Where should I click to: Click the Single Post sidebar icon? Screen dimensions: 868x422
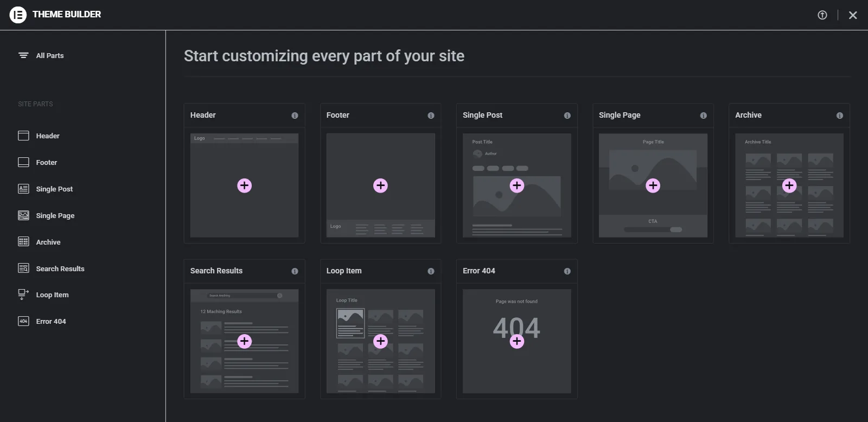click(23, 189)
